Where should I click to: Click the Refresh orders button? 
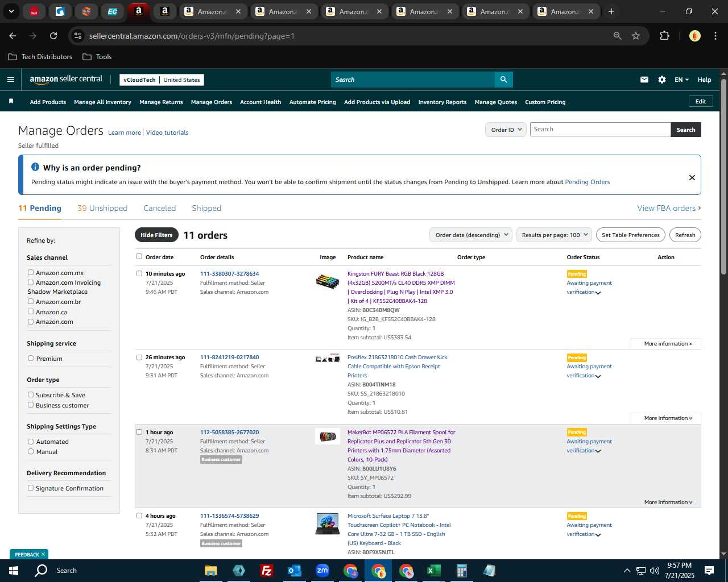(x=685, y=235)
